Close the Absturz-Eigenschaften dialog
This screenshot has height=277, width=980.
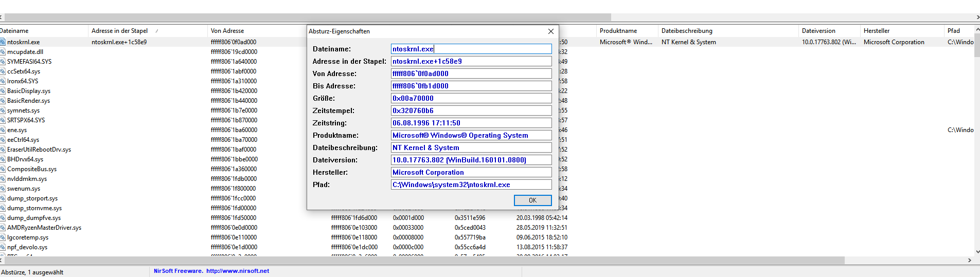pos(551,31)
